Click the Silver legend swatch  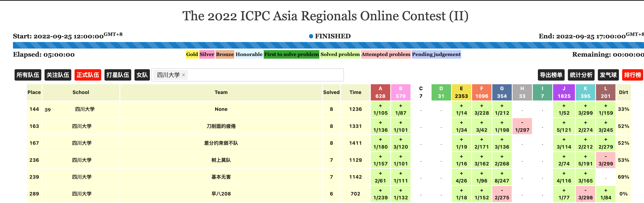tap(207, 54)
